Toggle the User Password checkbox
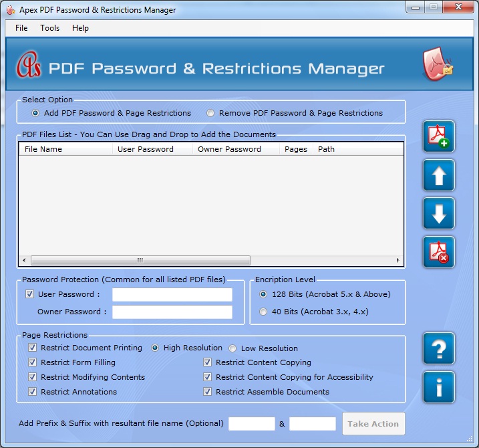The width and height of the screenshot is (479, 448). (x=29, y=294)
